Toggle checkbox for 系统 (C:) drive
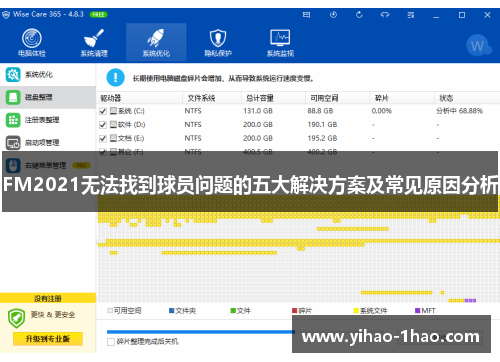 (103, 111)
